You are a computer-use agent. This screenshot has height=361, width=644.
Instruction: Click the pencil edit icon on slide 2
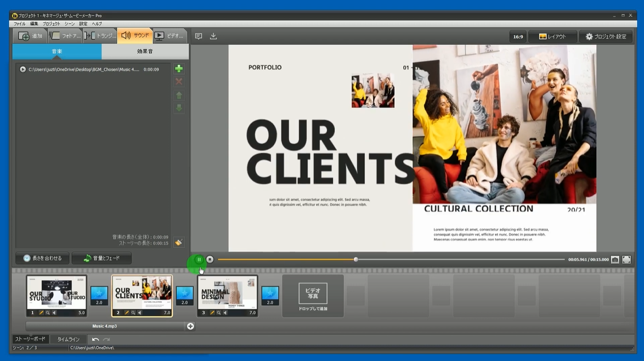pyautogui.click(x=127, y=313)
